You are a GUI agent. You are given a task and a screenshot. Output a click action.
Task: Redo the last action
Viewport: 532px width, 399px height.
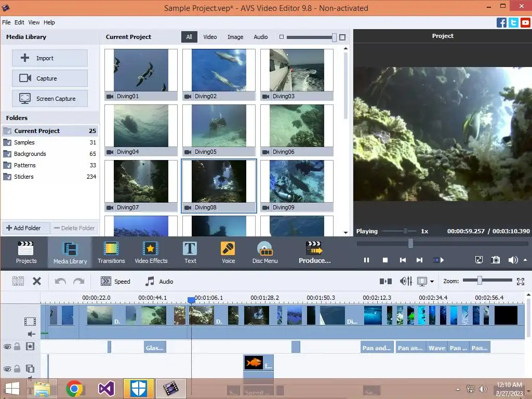[79, 281]
